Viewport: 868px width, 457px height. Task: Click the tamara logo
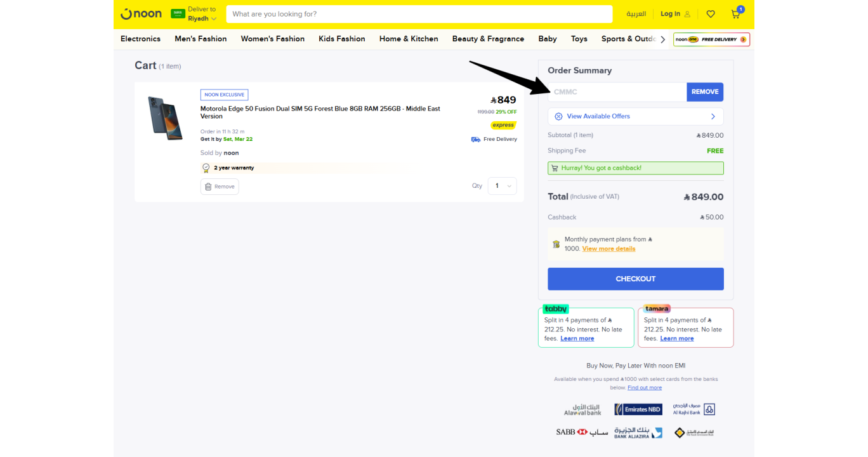coord(657,308)
